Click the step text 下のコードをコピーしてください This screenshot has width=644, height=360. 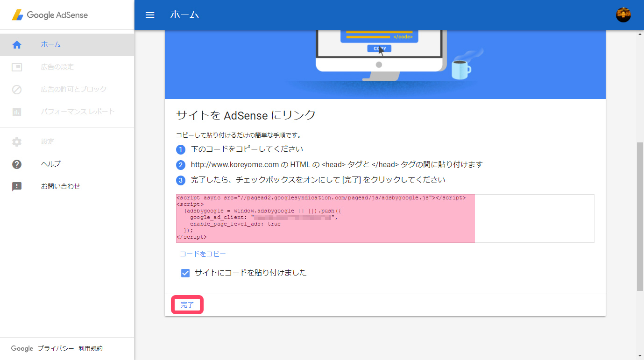[247, 149]
